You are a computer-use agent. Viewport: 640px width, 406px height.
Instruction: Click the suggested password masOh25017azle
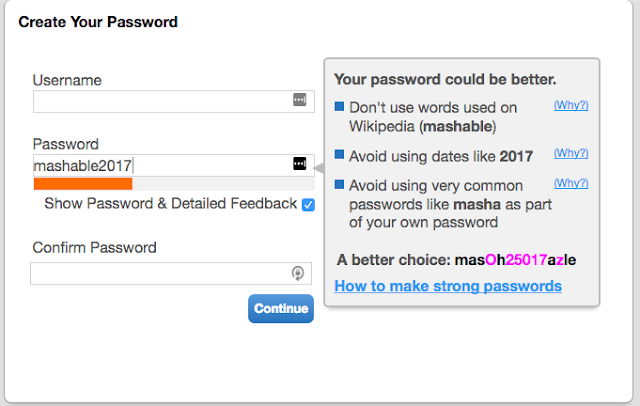coord(516,260)
